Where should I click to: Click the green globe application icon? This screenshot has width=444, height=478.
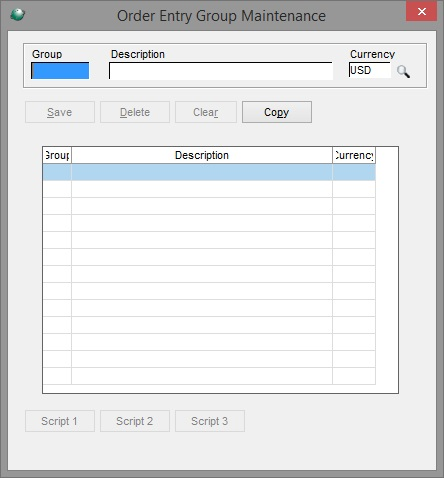point(18,14)
